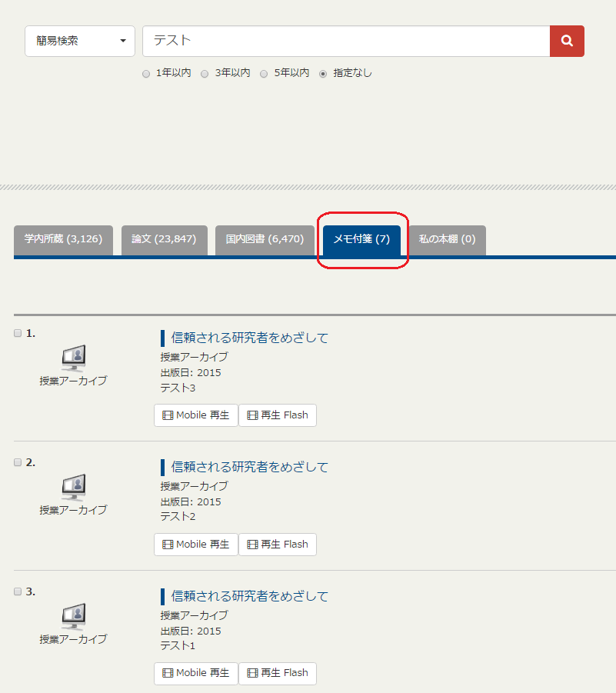Viewport: 616px width, 693px height.
Task: Click 出版日: 2015 in result 1
Action: (191, 372)
